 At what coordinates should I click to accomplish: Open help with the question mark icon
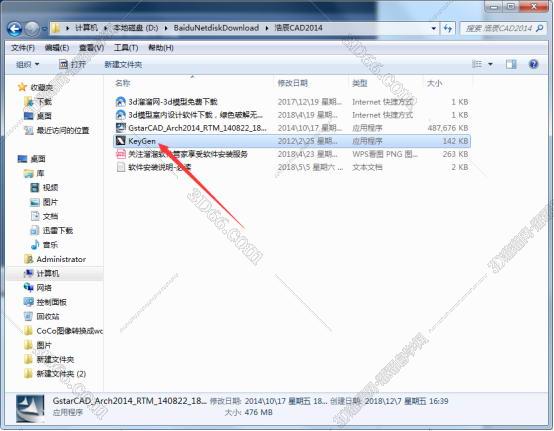click(534, 64)
